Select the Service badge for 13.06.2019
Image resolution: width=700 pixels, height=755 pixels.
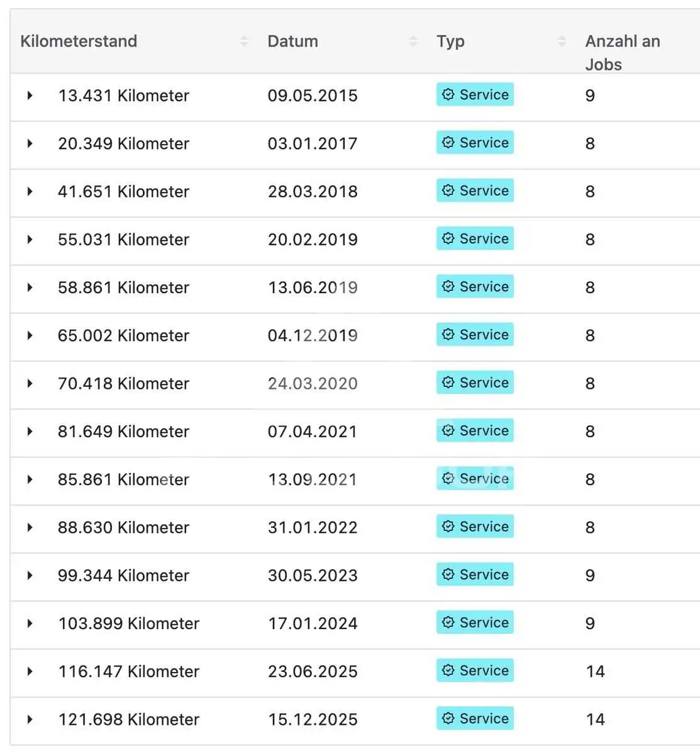475,286
